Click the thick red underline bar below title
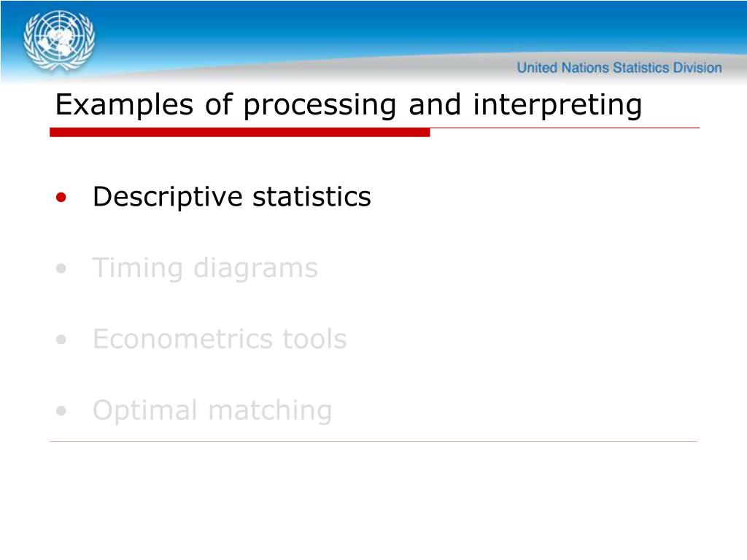Viewport: 747px width, 560px height. (x=239, y=133)
